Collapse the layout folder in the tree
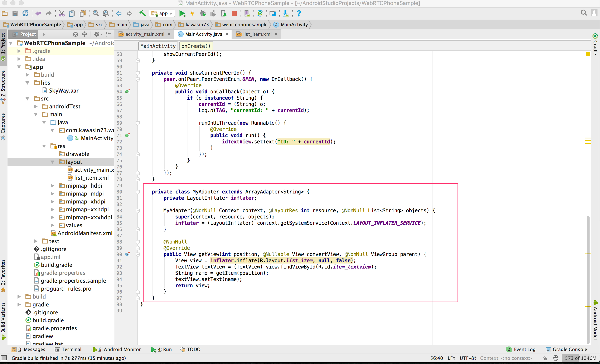Screen dimensions: 600x364 [53, 162]
